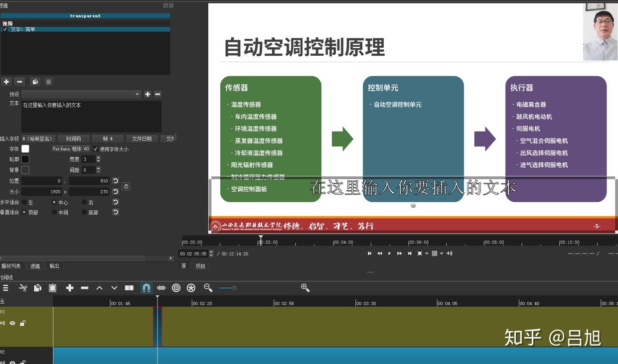Switch to the 源 player tab

tap(183, 266)
